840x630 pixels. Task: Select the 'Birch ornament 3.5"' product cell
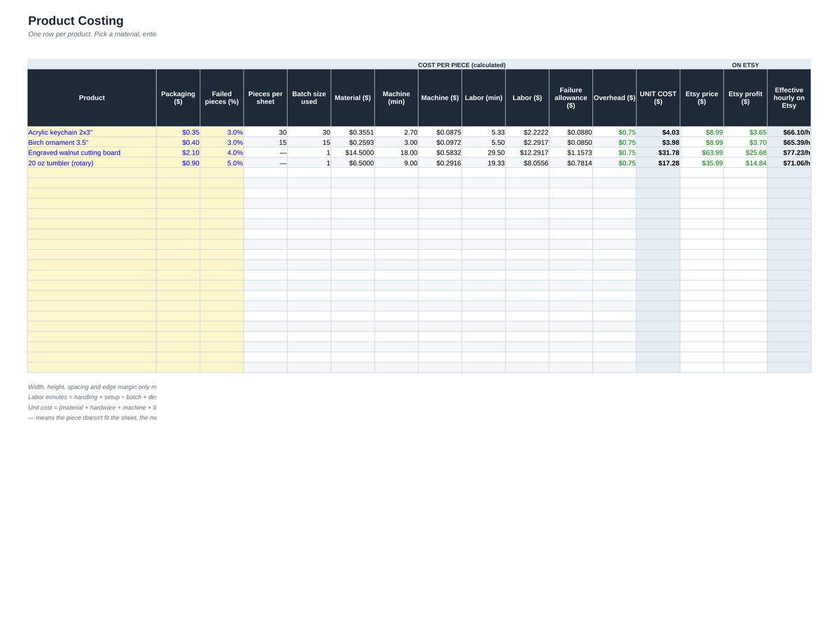click(92, 142)
